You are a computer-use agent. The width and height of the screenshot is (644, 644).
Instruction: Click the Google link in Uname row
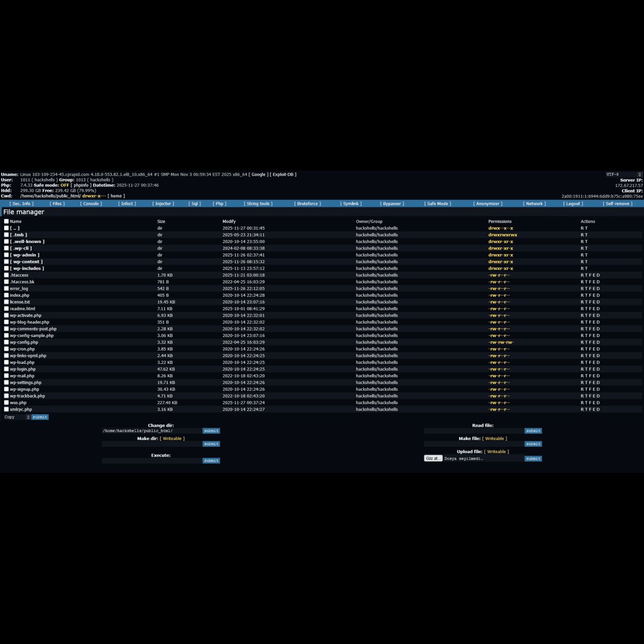click(259, 174)
